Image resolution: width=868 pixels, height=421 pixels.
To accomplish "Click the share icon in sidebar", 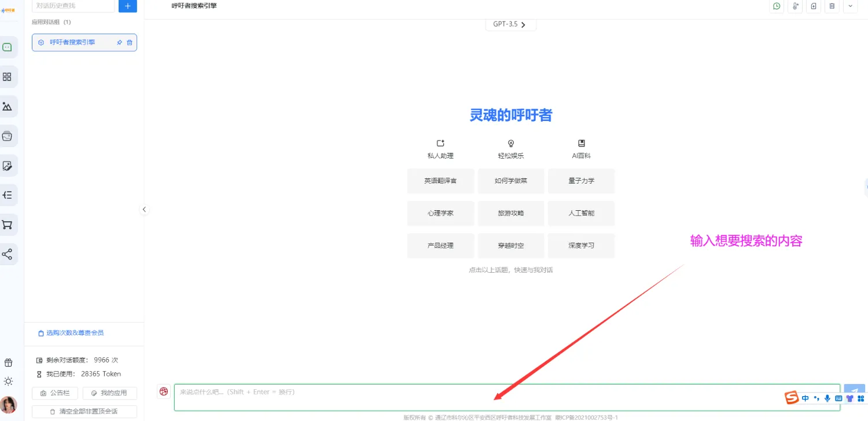I will (8, 254).
